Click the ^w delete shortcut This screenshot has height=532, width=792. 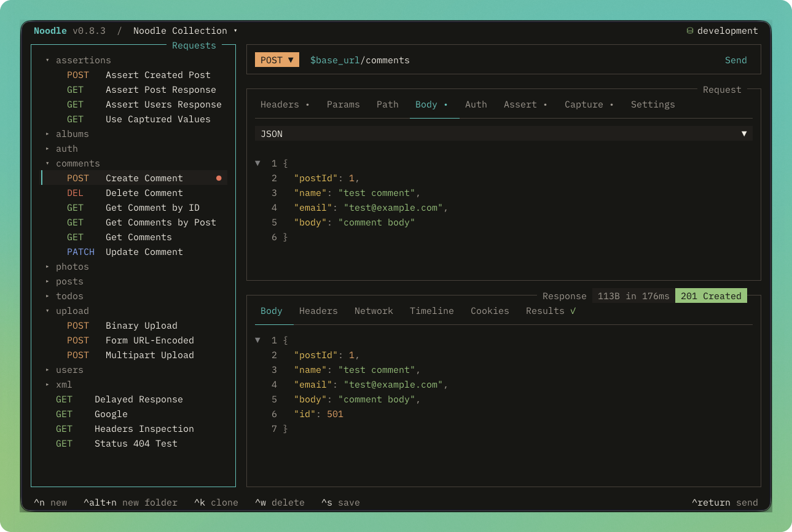(280, 503)
